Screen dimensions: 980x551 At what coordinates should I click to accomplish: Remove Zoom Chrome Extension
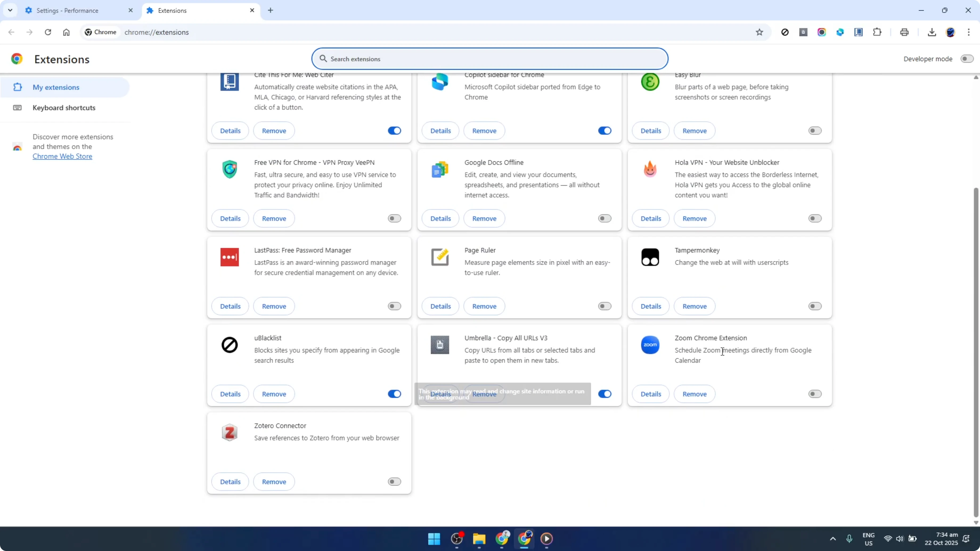[694, 394]
